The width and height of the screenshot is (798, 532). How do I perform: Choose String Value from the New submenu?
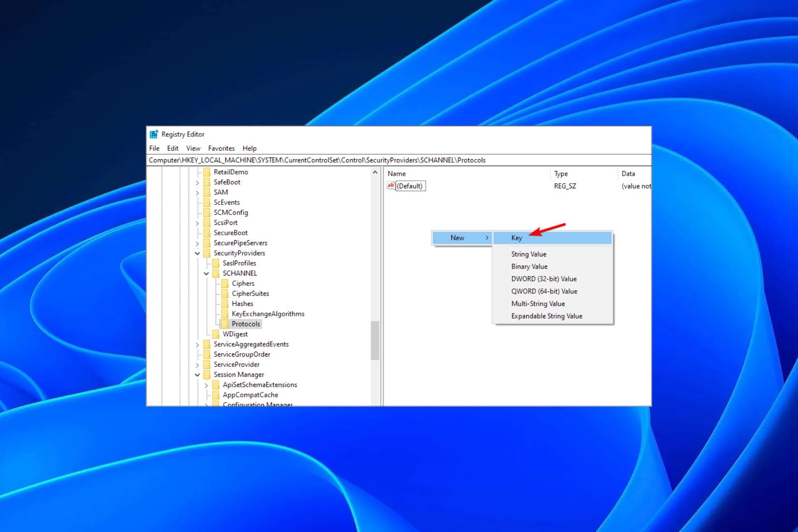pyautogui.click(x=552, y=254)
